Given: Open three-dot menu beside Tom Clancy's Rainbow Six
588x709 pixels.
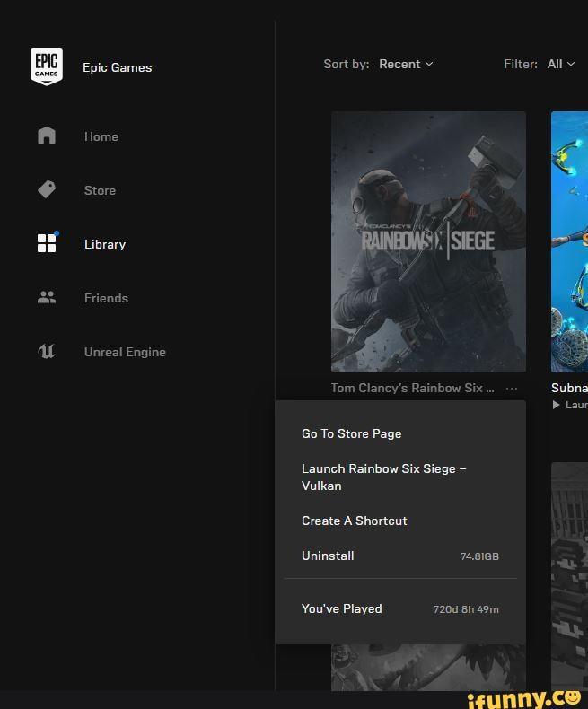Looking at the screenshot, I should point(512,389).
